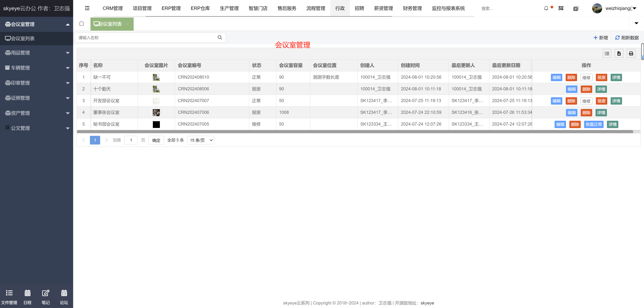The width and height of the screenshot is (644, 308).
Task: Click the export table file icon
Action: tap(619, 53)
